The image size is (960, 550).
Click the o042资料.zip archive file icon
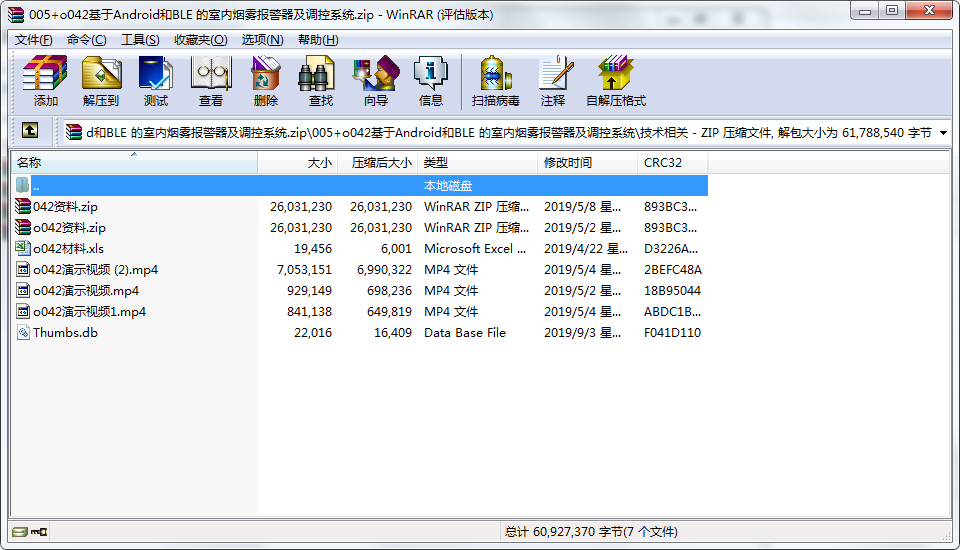(23, 227)
